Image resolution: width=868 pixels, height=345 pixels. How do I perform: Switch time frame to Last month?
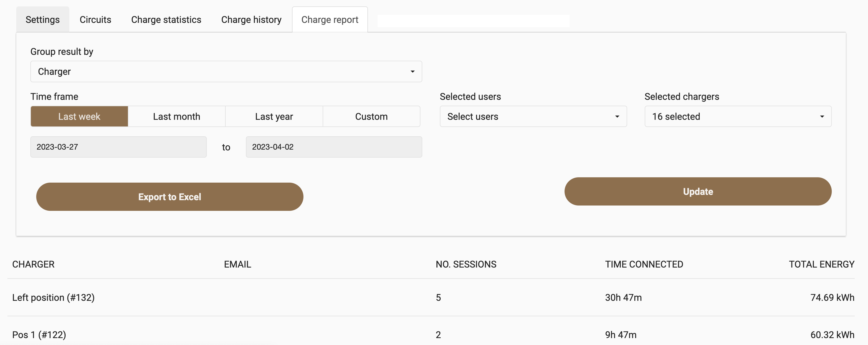tap(177, 116)
